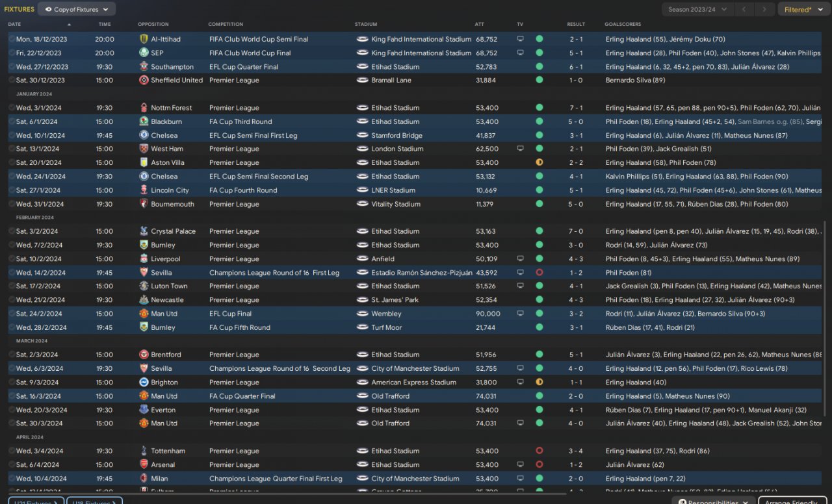Select the Nottm Forest club badge

click(x=144, y=108)
